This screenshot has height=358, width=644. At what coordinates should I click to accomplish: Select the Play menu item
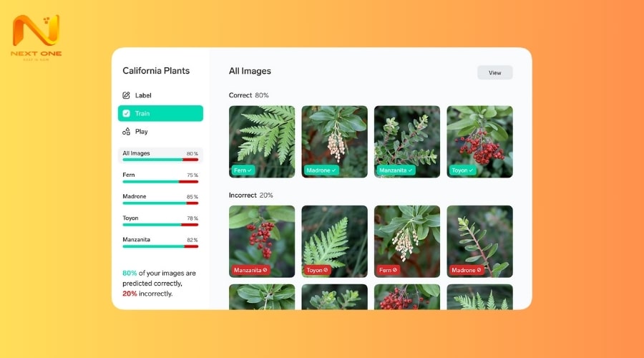click(x=160, y=132)
